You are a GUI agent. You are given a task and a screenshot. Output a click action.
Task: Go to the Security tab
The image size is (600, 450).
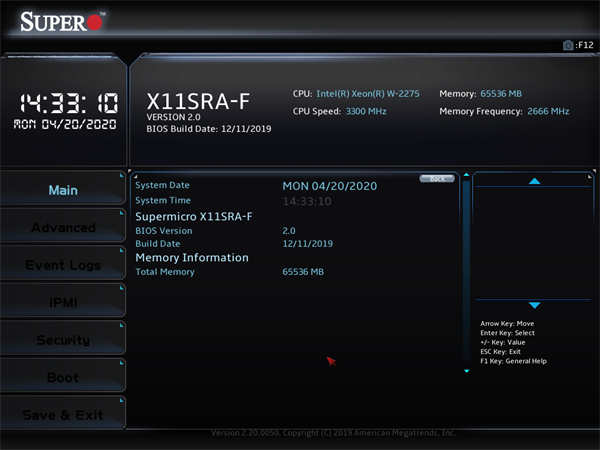[x=63, y=340]
